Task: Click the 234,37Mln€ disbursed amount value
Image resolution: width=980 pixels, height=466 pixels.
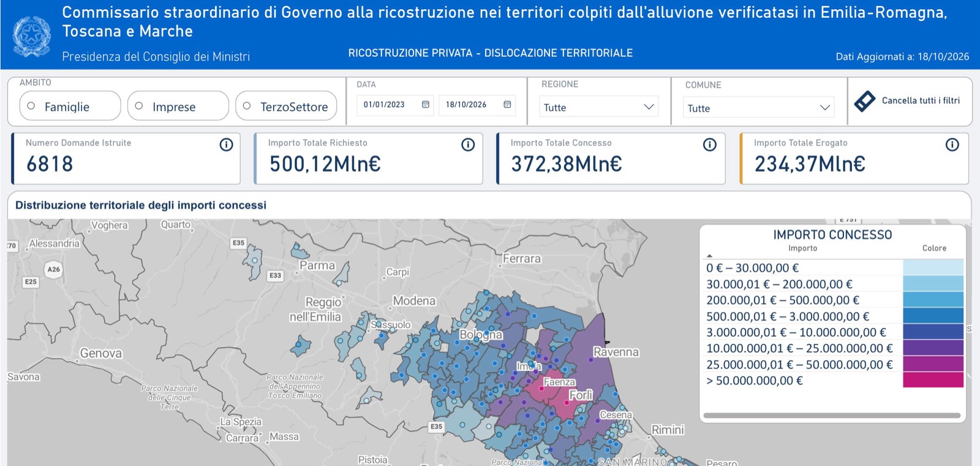Action: pos(810,164)
